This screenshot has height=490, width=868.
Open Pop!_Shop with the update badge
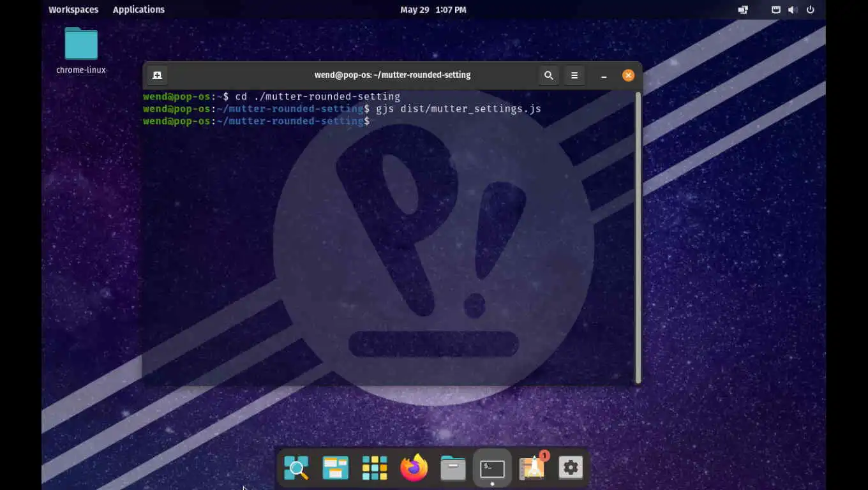[x=532, y=468]
